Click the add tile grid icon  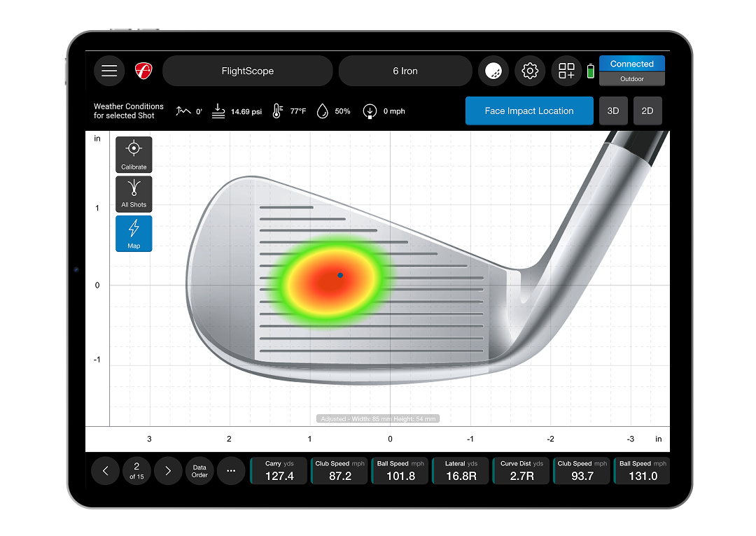(566, 71)
